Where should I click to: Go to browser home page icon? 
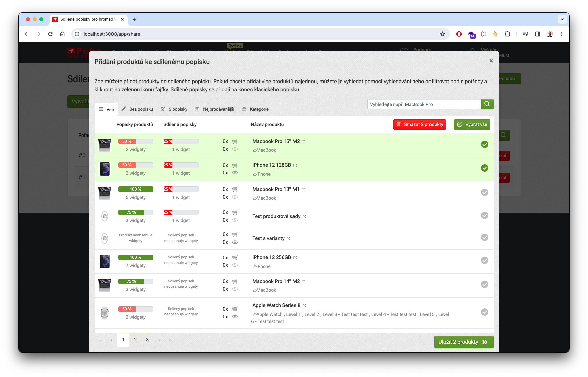[x=62, y=34]
